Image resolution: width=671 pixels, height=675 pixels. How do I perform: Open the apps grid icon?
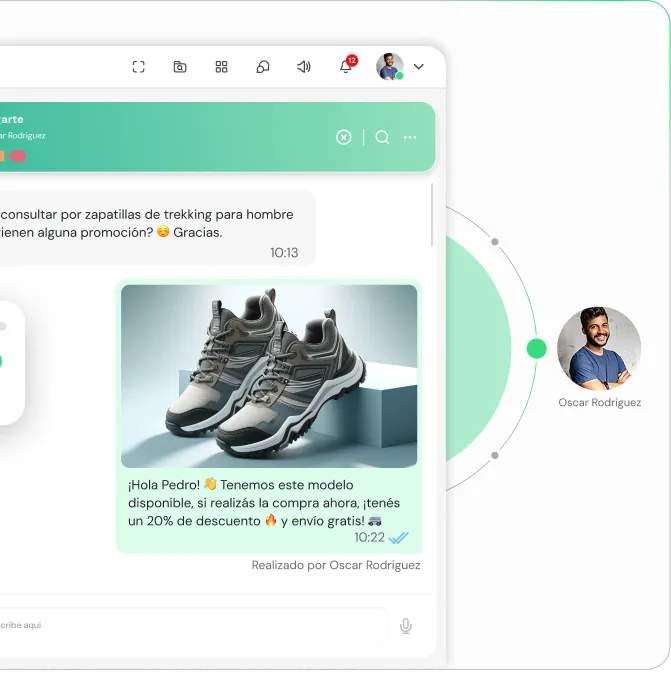pos(221,67)
